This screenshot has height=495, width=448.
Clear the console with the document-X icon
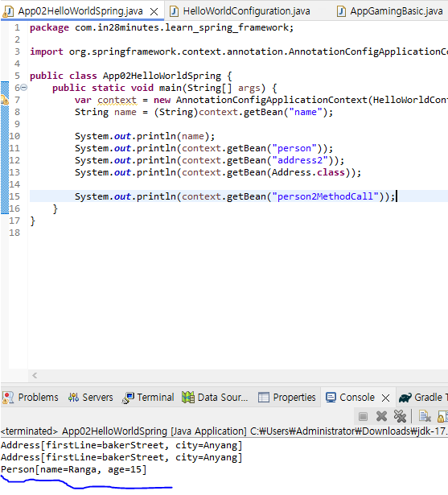[x=425, y=416]
